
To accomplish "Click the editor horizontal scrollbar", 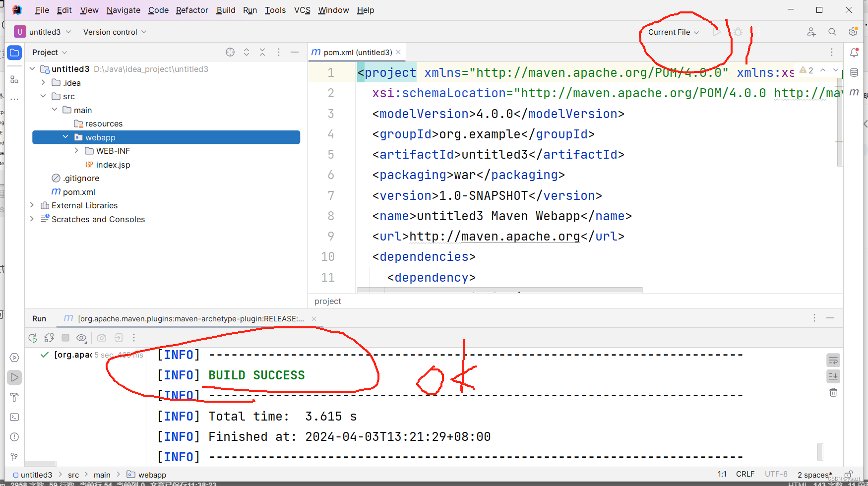I will [500, 290].
